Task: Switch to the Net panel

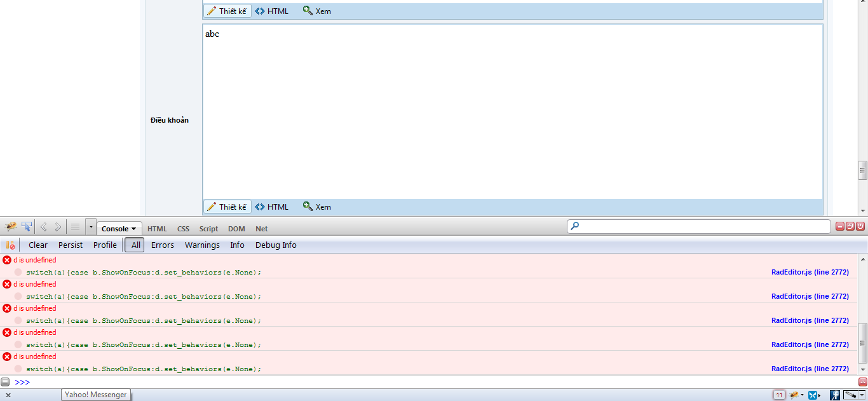Action: (261, 229)
